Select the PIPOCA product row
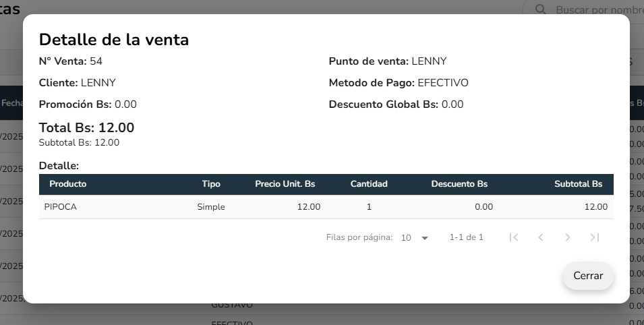 point(61,207)
